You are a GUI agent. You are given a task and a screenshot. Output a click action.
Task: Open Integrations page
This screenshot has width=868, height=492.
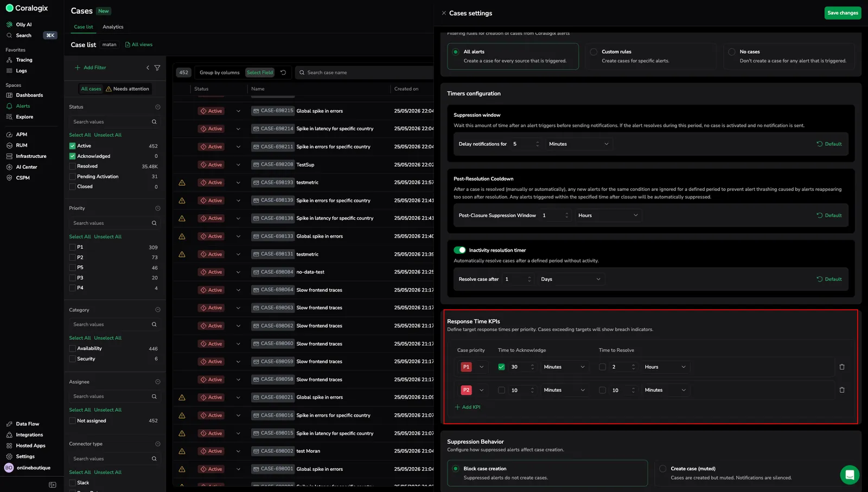tap(25, 435)
